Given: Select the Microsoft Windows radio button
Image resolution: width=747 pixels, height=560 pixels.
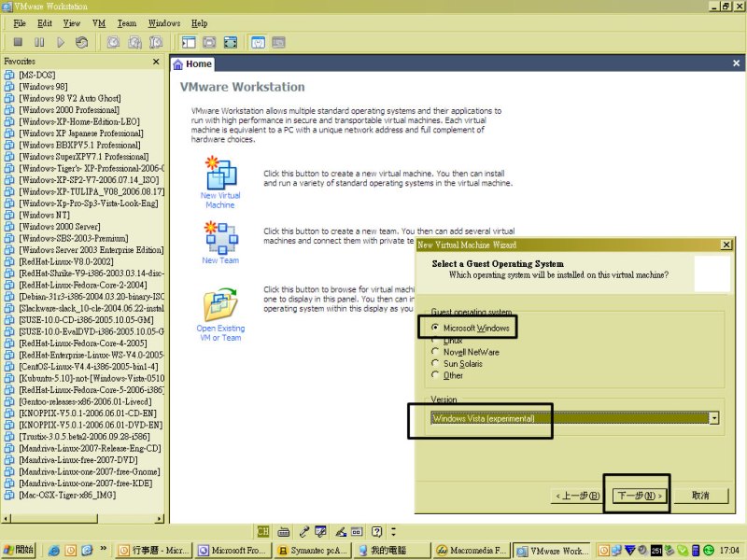Looking at the screenshot, I should (434, 328).
